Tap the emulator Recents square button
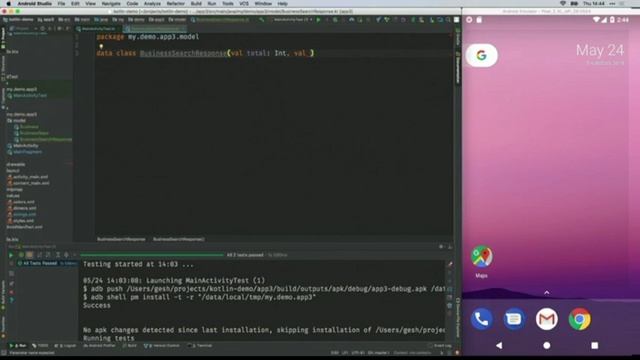Image resolution: width=640 pixels, height=360 pixels. (x=595, y=346)
